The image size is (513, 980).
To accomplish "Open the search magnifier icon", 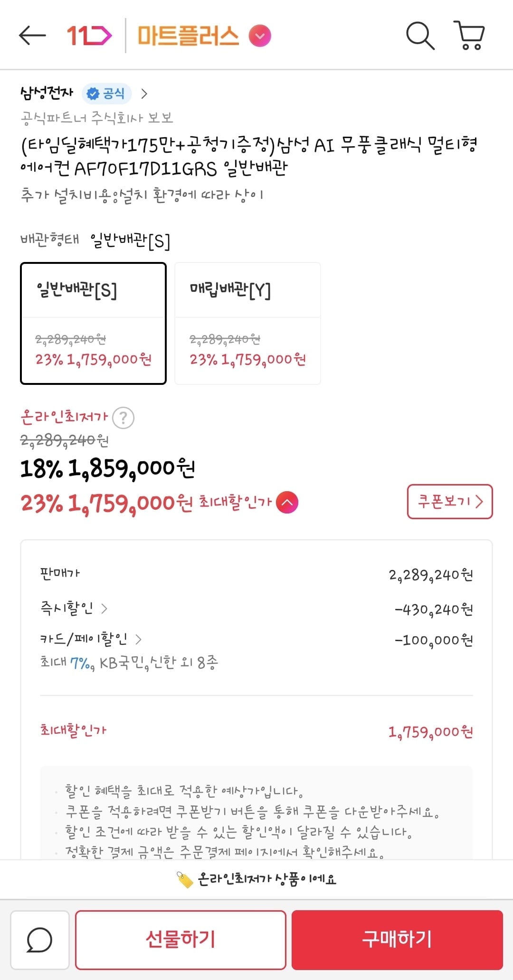I will coord(420,36).
